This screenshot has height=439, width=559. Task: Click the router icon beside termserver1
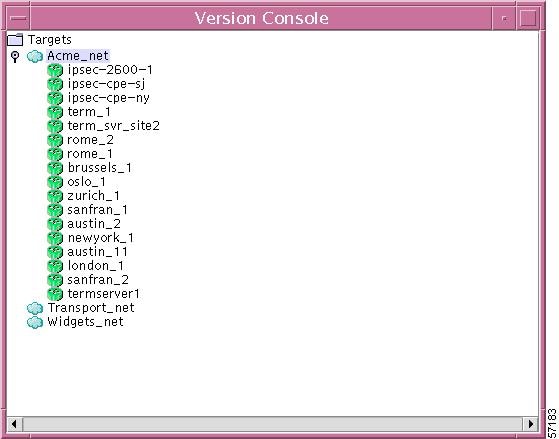click(55, 294)
